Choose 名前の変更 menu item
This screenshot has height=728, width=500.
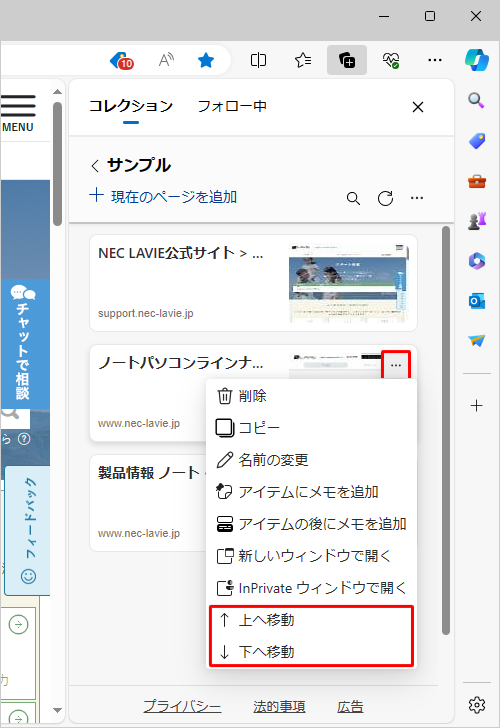311,460
